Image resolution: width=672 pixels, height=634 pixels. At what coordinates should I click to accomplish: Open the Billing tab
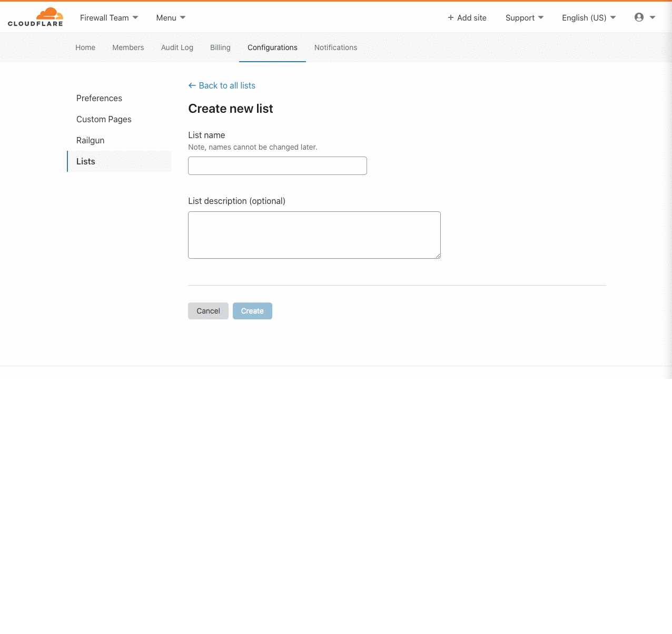220,47
